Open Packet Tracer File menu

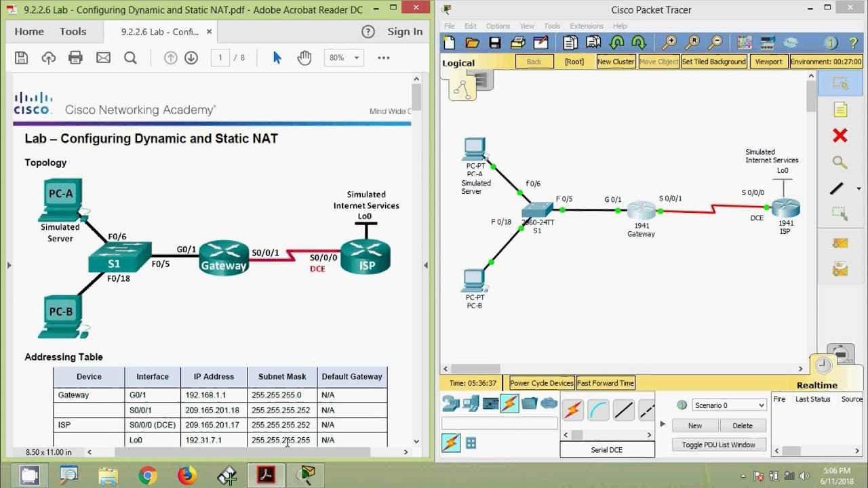[x=450, y=26]
